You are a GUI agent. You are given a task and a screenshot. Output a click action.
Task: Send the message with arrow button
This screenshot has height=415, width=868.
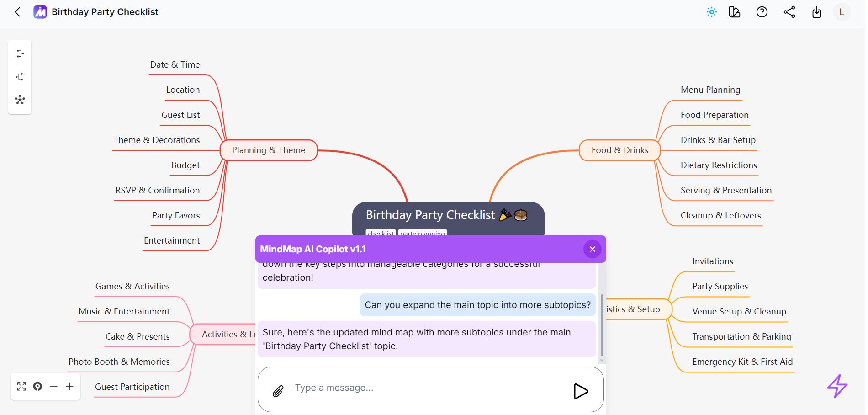[x=581, y=391]
